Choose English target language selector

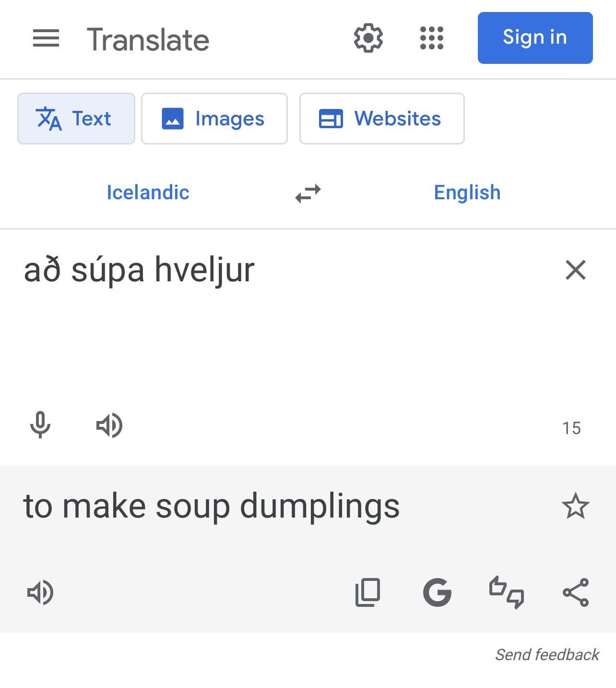[x=467, y=193]
